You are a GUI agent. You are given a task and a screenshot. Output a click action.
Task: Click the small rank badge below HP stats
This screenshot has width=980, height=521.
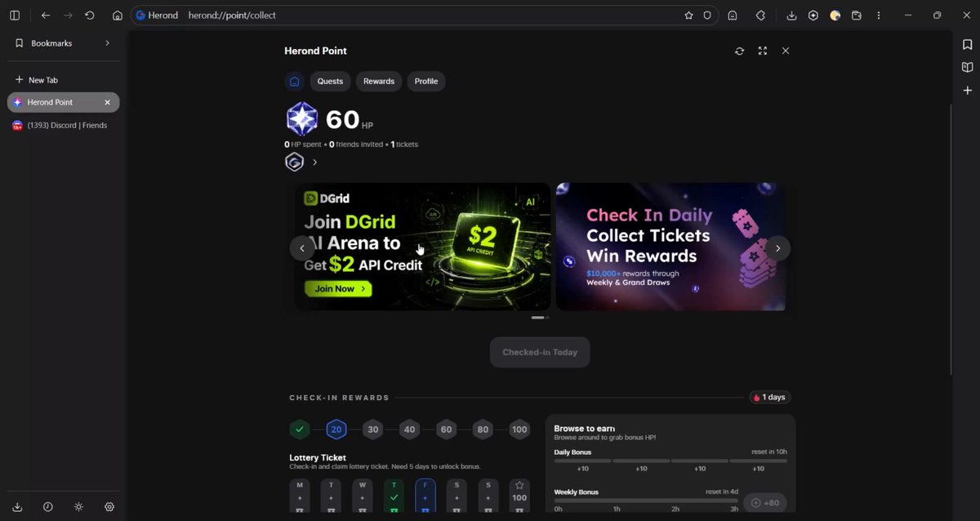[x=294, y=162]
